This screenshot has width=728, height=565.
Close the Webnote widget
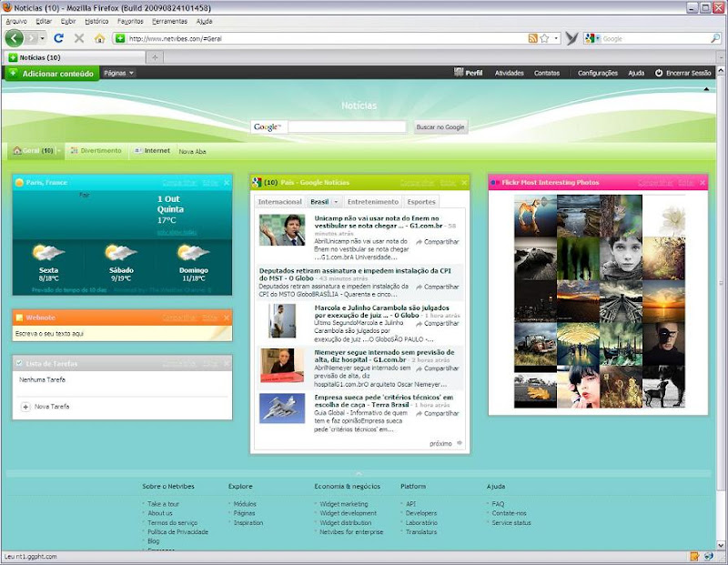click(227, 318)
